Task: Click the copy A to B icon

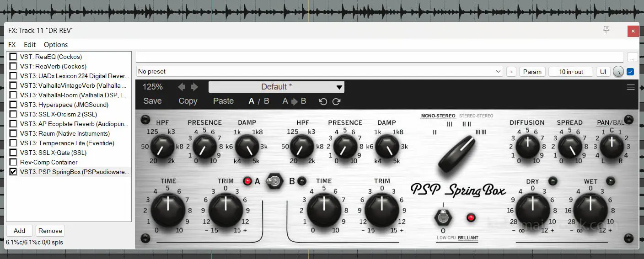Action: [294, 101]
